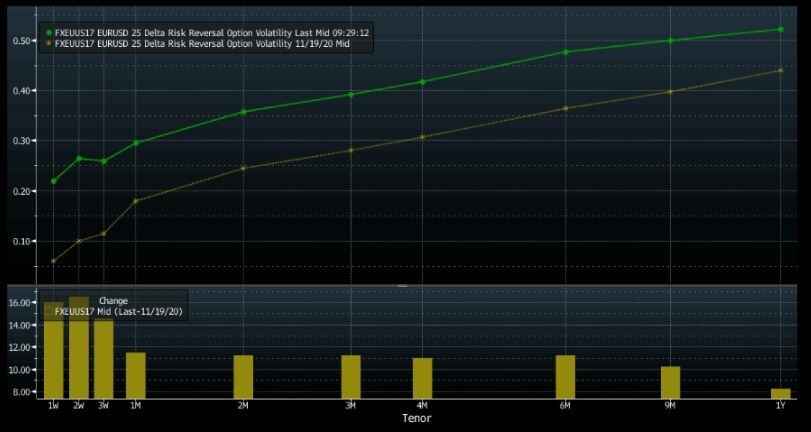Image resolution: width=811 pixels, height=432 pixels.
Task: Select green line data point at 2M
Action: pos(244,112)
